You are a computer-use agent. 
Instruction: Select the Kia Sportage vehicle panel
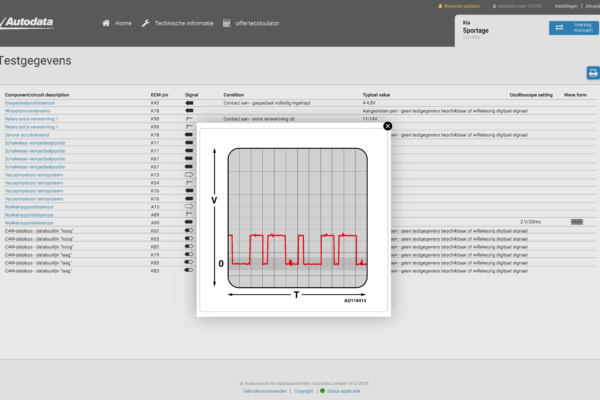(x=500, y=26)
